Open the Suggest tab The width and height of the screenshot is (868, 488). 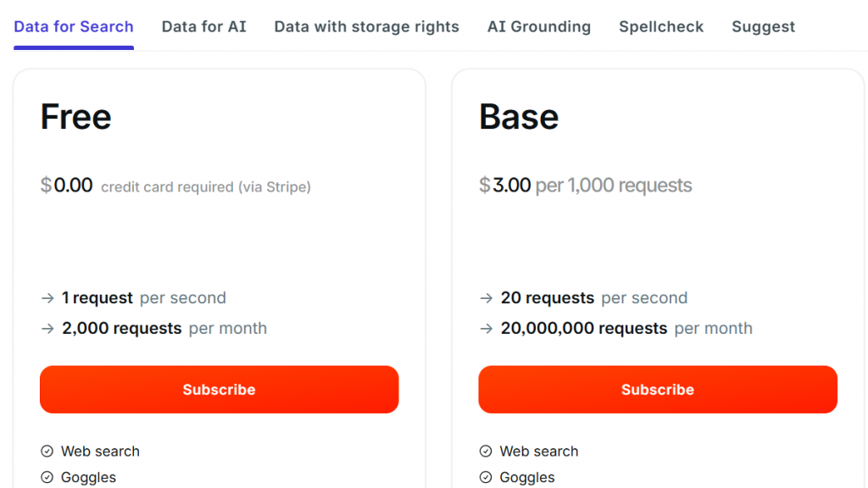coord(763,26)
